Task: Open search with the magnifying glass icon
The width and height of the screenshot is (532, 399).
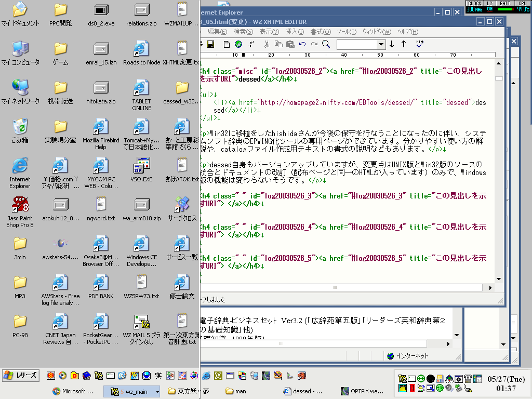Action: pyautogui.click(x=326, y=44)
